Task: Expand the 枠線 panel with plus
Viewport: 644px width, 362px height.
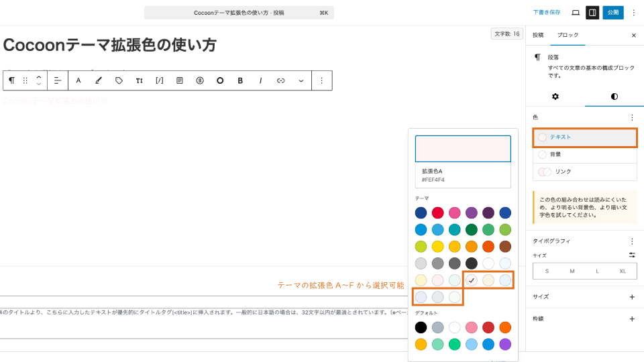Action: point(632,318)
